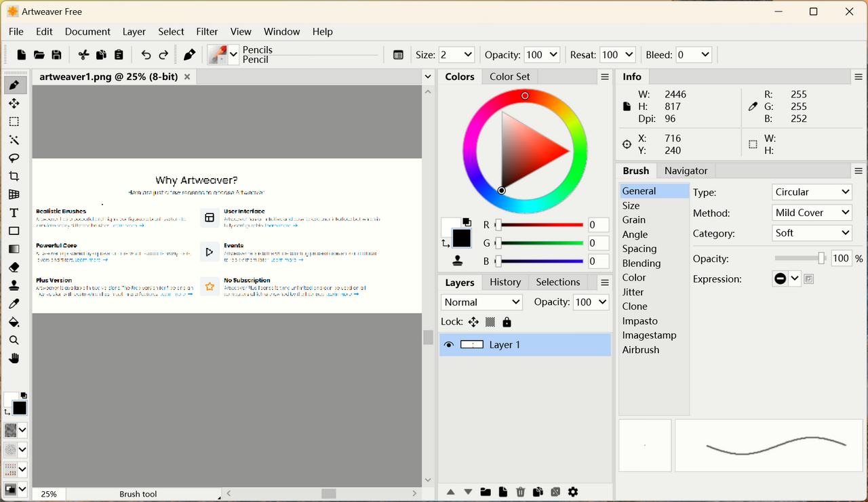This screenshot has height=502, width=868.
Task: Open the Filter menu
Action: pos(207,31)
